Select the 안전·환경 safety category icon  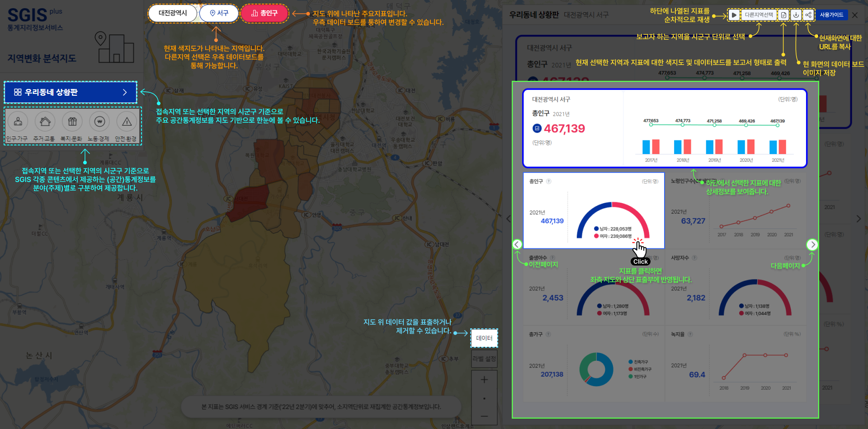click(127, 121)
